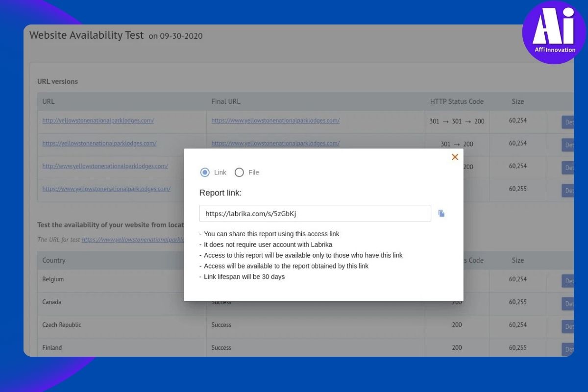
Task: Click the Details button in first URL row
Action: click(x=568, y=122)
